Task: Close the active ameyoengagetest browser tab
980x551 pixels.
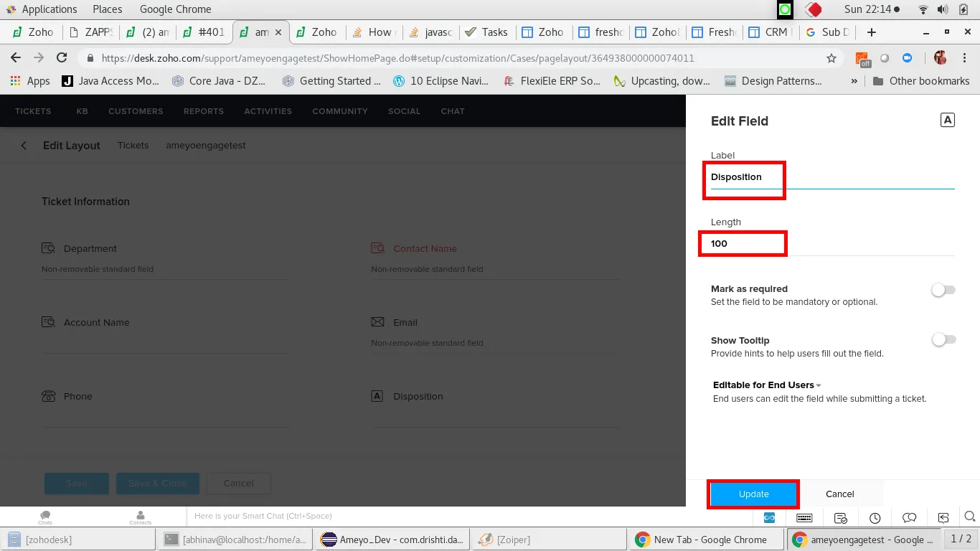Action: pyautogui.click(x=278, y=32)
